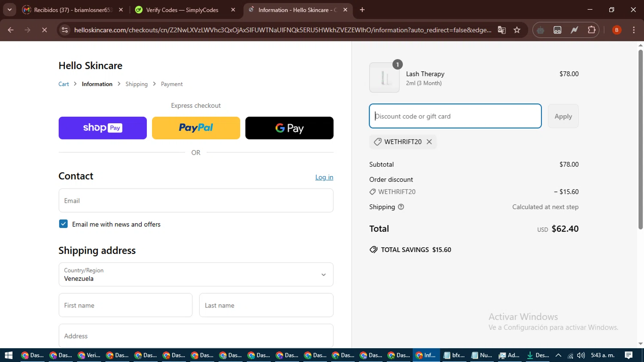Image resolution: width=644 pixels, height=362 pixels.
Task: Show hidden system tray icons
Action: [558, 355]
